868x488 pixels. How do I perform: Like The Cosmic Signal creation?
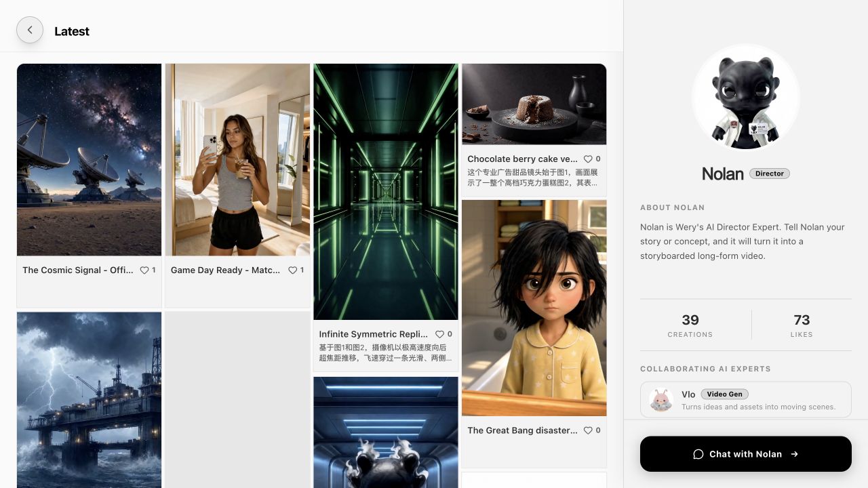pos(144,270)
